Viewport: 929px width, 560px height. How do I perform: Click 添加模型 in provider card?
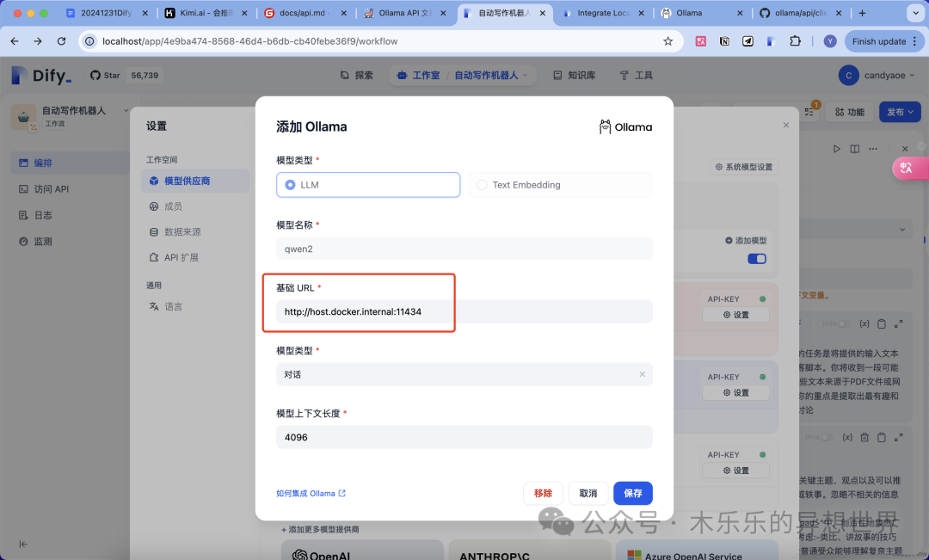(745, 241)
